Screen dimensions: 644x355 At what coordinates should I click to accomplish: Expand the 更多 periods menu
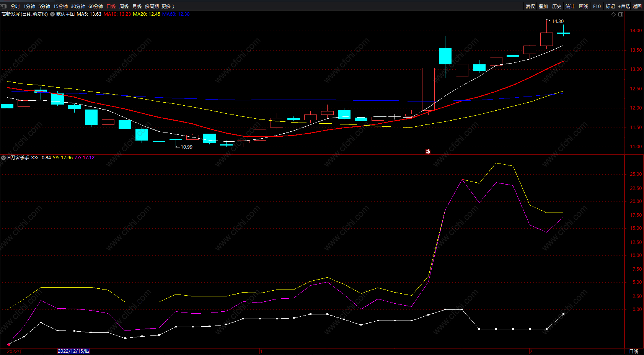(x=168, y=7)
